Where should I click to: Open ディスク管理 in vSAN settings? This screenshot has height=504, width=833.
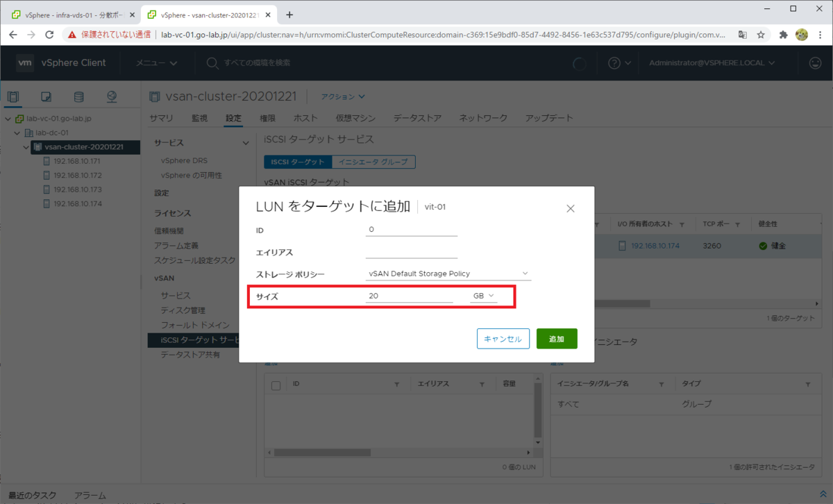(183, 310)
